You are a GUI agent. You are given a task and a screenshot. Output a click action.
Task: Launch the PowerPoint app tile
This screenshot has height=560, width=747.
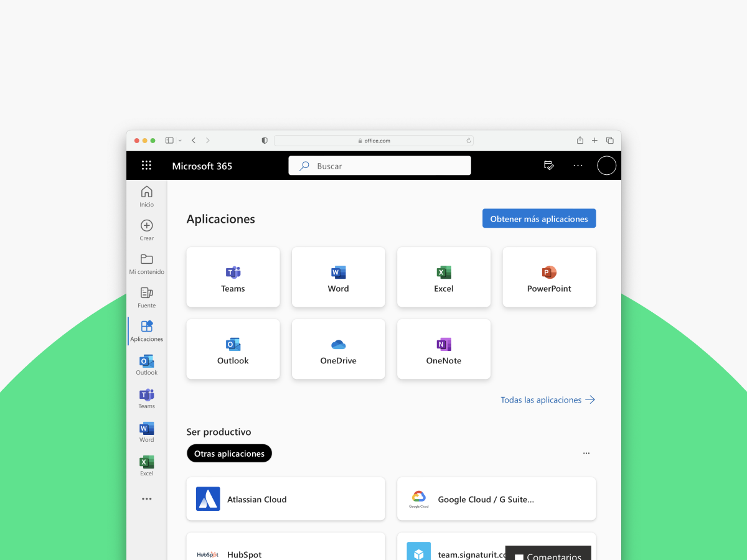[549, 277]
